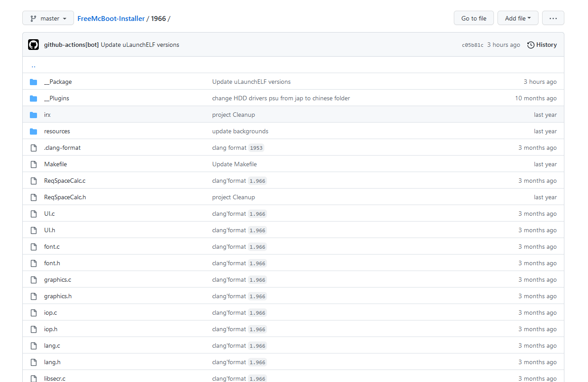Image resolution: width=588 pixels, height=382 pixels.
Task: Open the libsecr.c file
Action: click(x=55, y=378)
